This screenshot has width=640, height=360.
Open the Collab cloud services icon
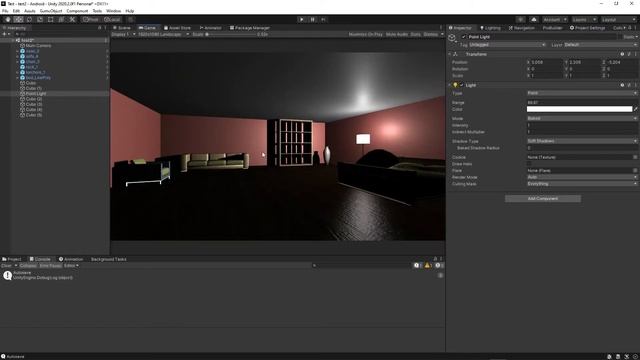tap(534, 20)
